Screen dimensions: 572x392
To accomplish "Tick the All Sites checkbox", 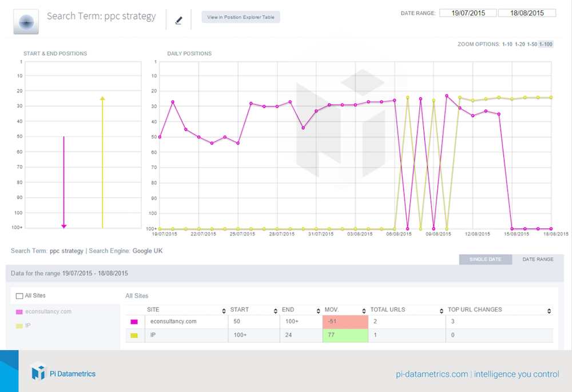I will pyautogui.click(x=19, y=296).
